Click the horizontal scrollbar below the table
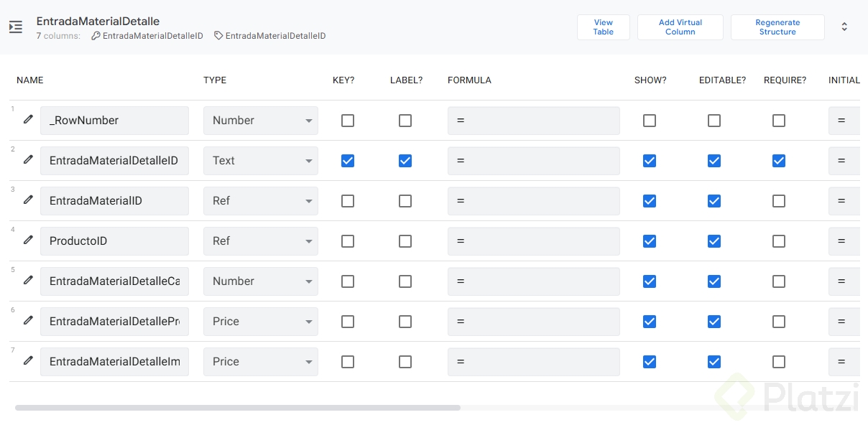 tap(237, 408)
